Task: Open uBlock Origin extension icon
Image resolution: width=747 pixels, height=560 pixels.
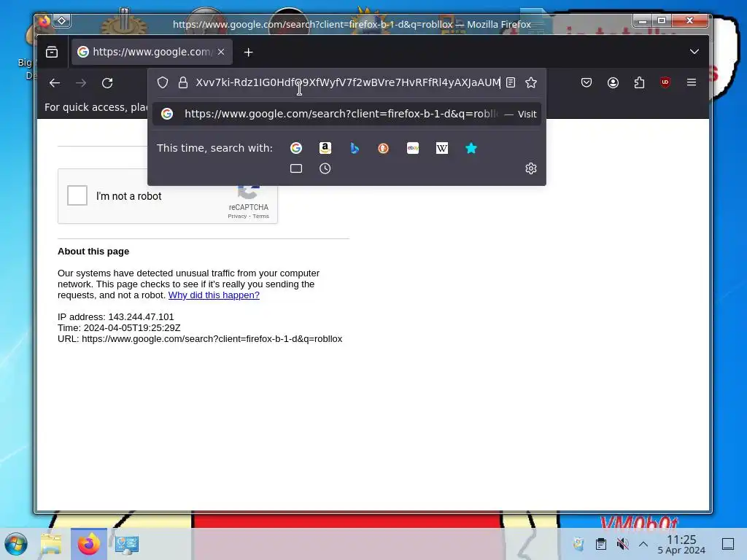Action: [x=665, y=82]
